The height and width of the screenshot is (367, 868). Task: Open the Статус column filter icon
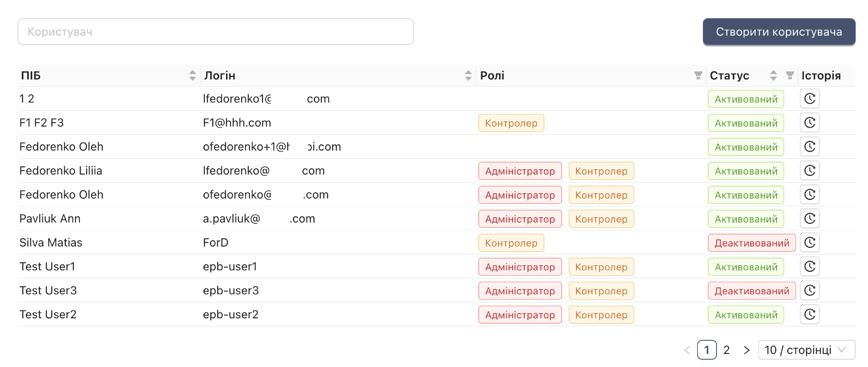(x=790, y=75)
